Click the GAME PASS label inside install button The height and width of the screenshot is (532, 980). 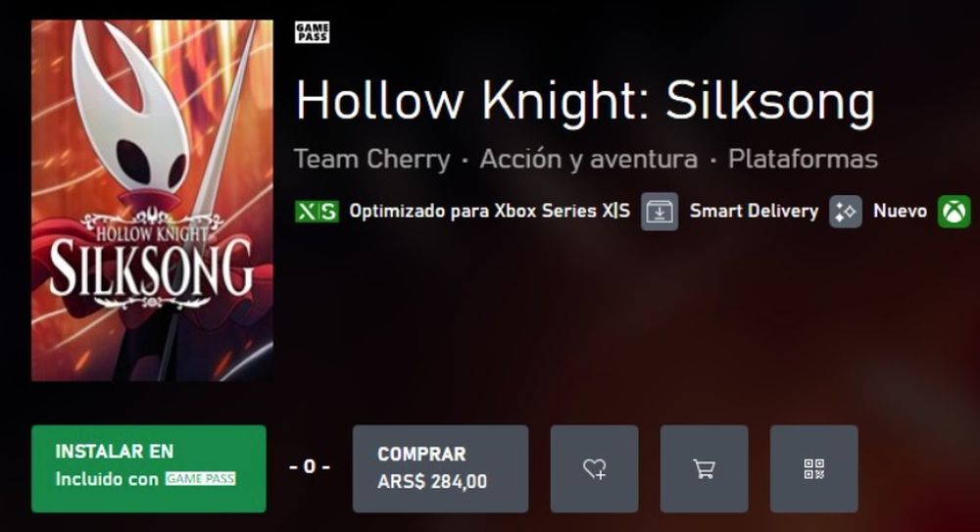201,479
